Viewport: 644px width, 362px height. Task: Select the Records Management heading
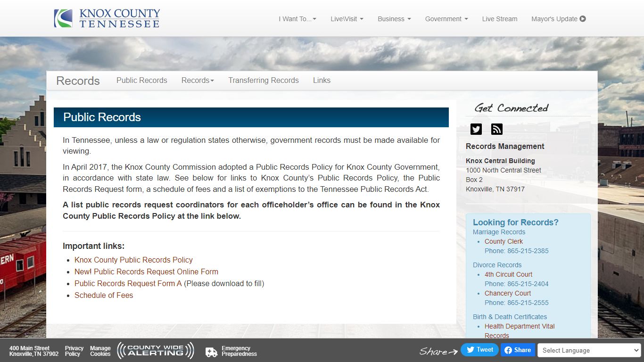pyautogui.click(x=505, y=146)
